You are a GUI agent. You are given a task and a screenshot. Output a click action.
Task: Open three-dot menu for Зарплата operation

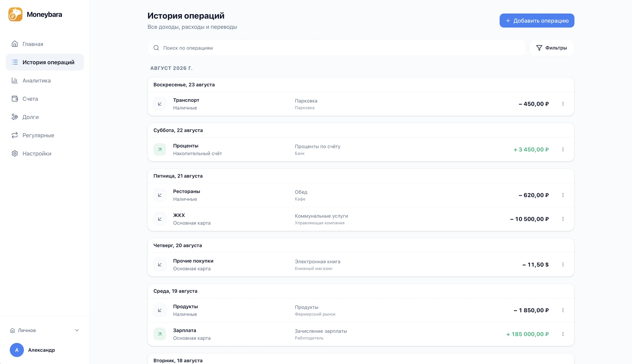coord(563,334)
